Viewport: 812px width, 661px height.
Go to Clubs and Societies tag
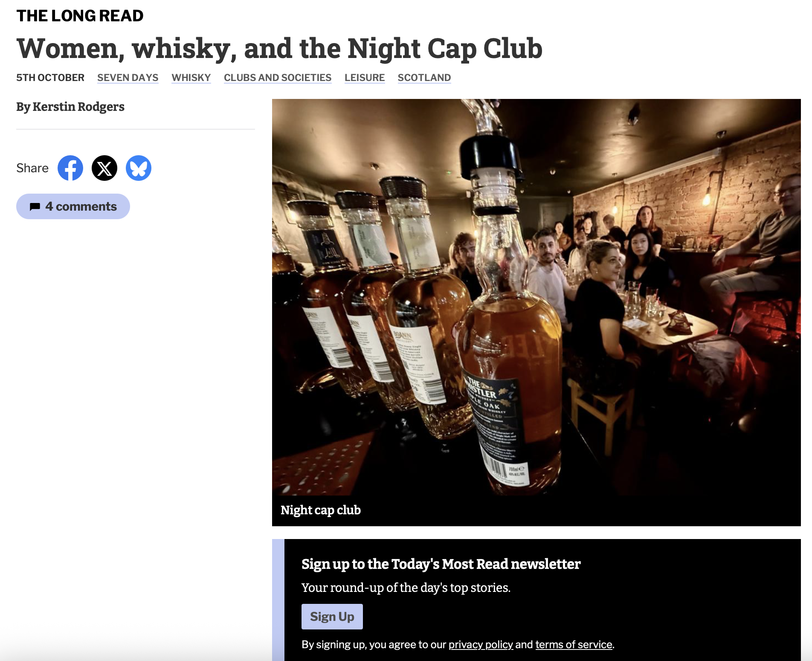coord(278,78)
